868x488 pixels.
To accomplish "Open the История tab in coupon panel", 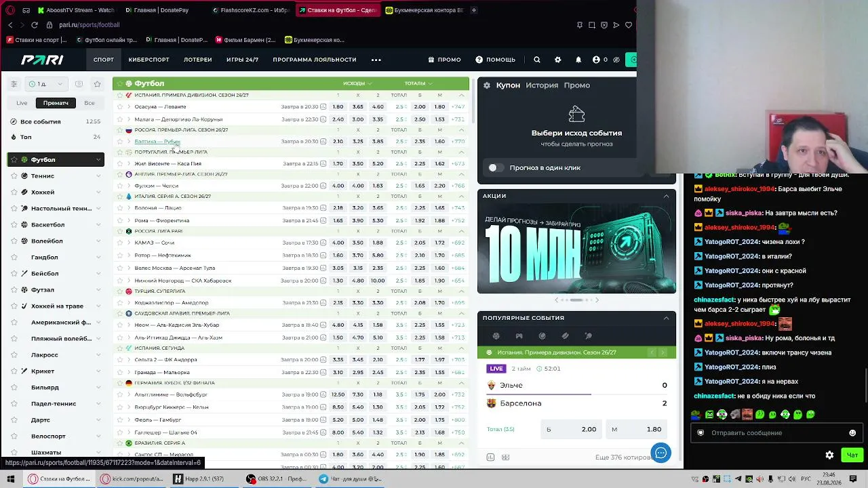I will [x=542, y=85].
